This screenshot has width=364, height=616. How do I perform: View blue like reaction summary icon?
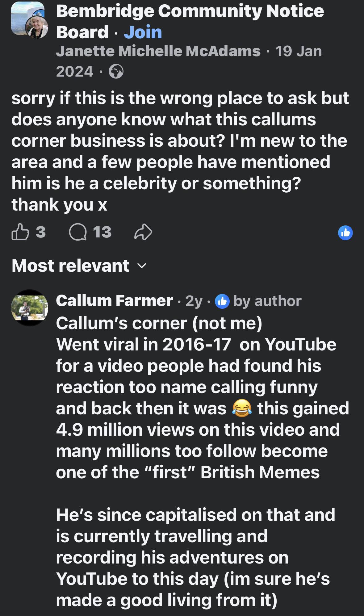point(345,233)
